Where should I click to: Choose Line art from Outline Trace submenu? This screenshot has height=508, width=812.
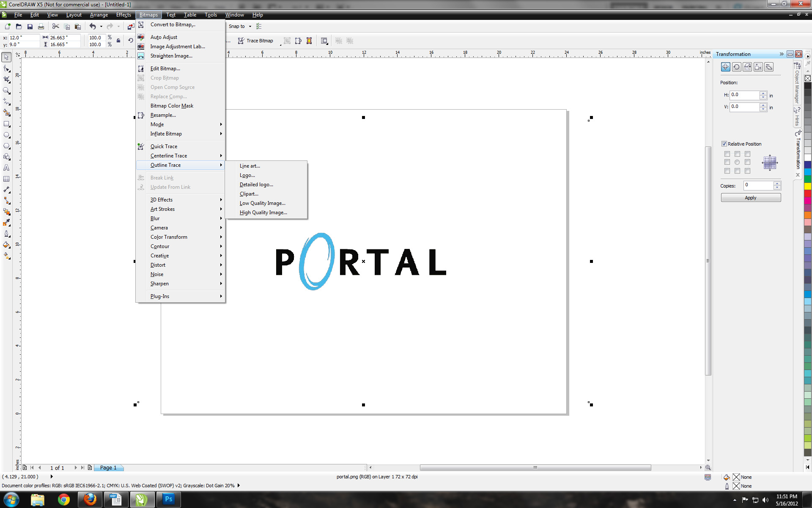[266, 166]
